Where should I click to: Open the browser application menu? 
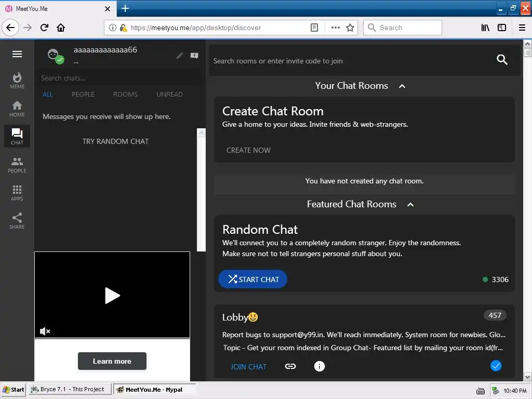click(x=522, y=28)
